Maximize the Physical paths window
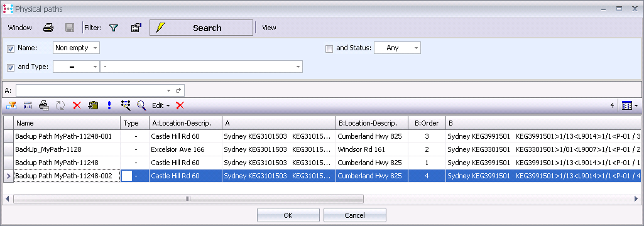The width and height of the screenshot is (644, 226). [619, 8]
